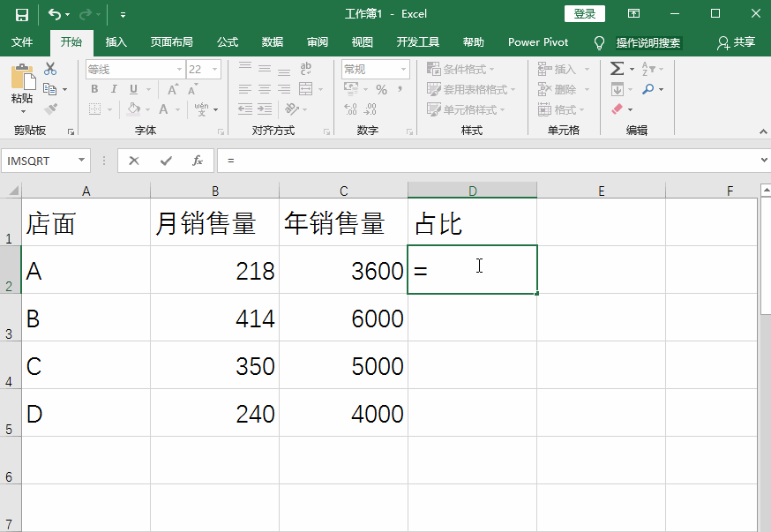The image size is (771, 532).
Task: Open 单元格样式 cell styles dropdown
Action: (x=466, y=109)
